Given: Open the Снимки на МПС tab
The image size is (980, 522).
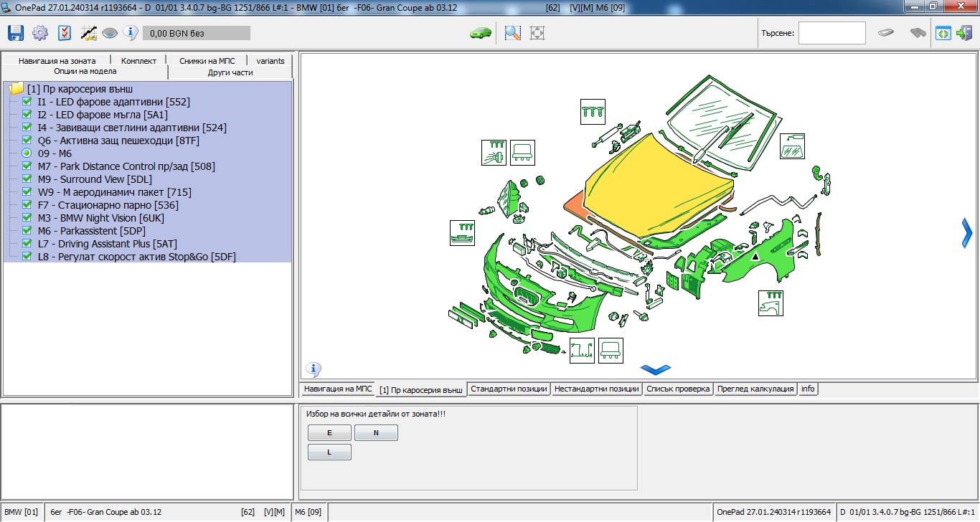Looking at the screenshot, I should click(207, 61).
